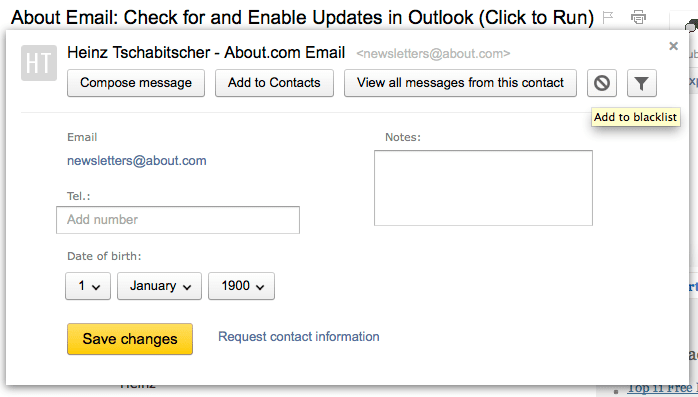Select the Heinz Tschabitscher contact name heading
Image resolution: width=698 pixels, height=397 pixels.
click(206, 53)
